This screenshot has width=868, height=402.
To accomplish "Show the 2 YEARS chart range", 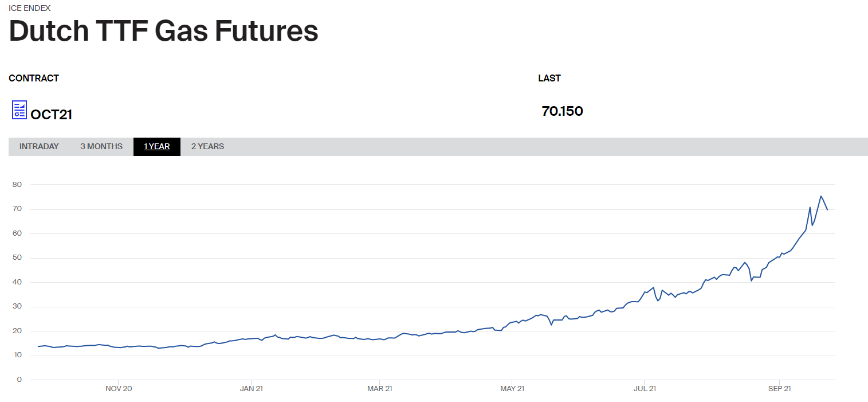I will pos(207,147).
